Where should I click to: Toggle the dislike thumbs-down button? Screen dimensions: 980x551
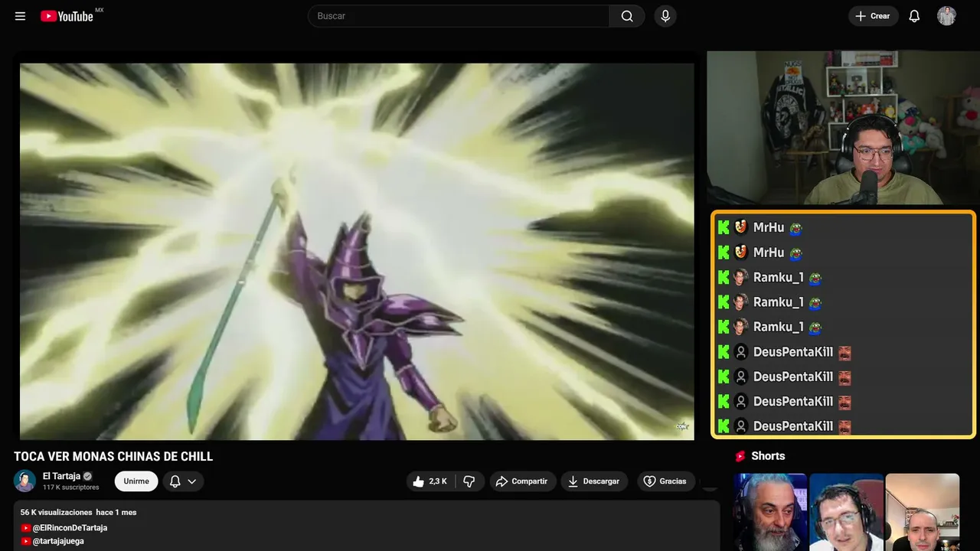coord(469,481)
